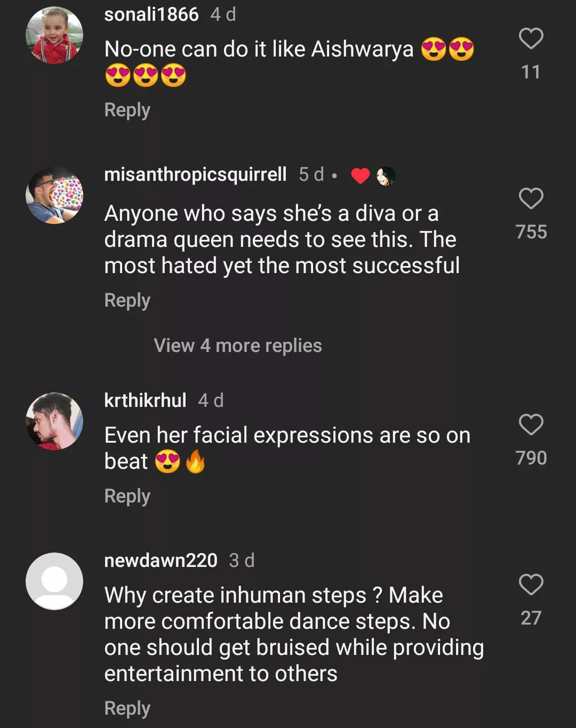576x728 pixels.
Task: Open sonali1866's profile picture
Action: (x=54, y=35)
